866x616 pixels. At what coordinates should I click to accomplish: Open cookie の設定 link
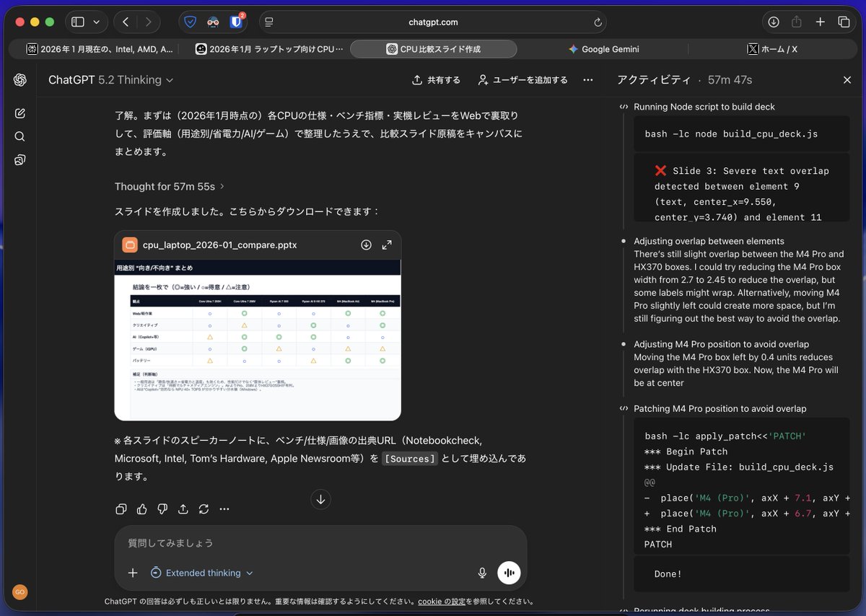442,602
